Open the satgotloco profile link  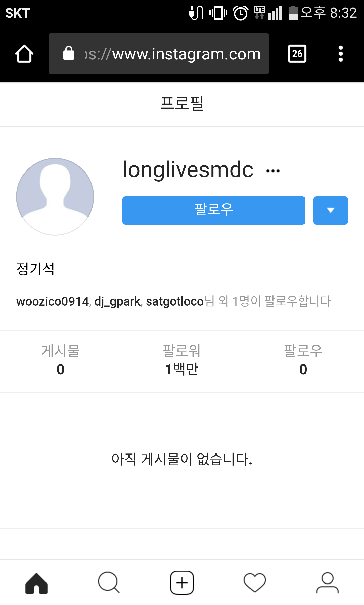175,301
